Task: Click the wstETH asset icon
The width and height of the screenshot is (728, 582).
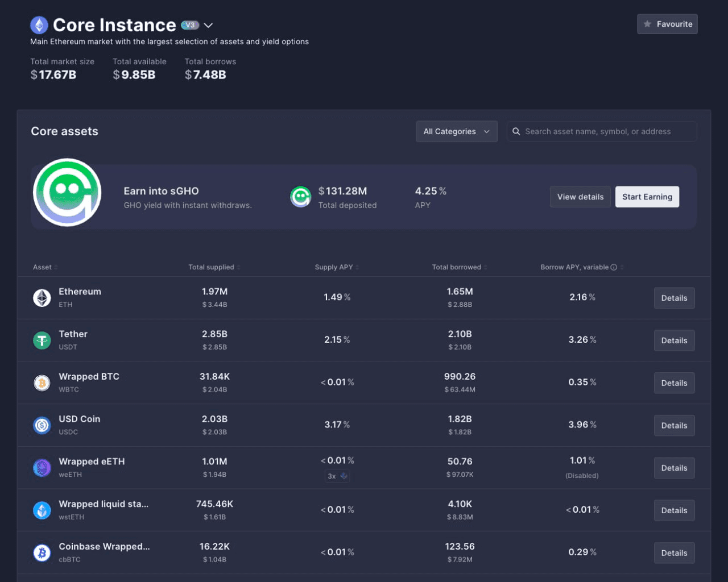Action: (42, 510)
